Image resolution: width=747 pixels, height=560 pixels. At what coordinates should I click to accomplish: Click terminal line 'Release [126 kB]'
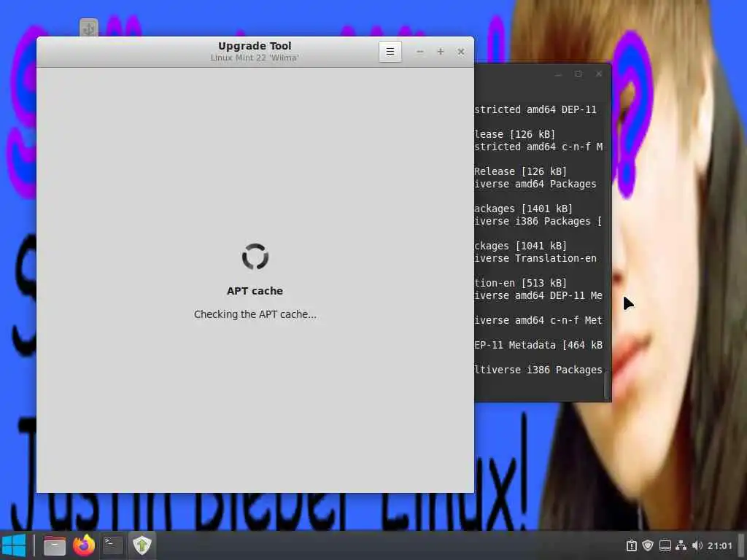[x=520, y=171]
